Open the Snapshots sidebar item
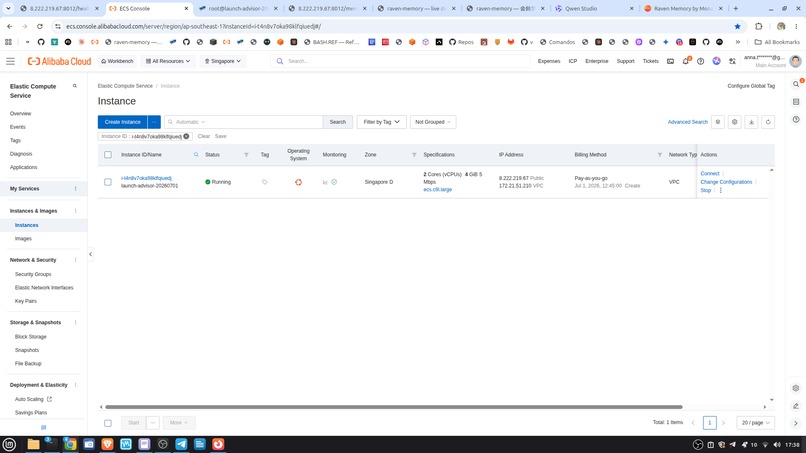The width and height of the screenshot is (806, 453). click(27, 350)
